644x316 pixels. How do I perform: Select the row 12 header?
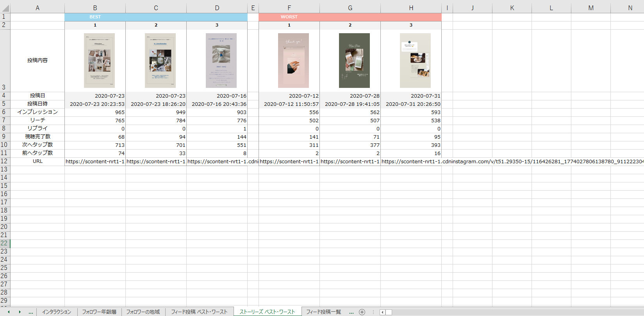4,161
